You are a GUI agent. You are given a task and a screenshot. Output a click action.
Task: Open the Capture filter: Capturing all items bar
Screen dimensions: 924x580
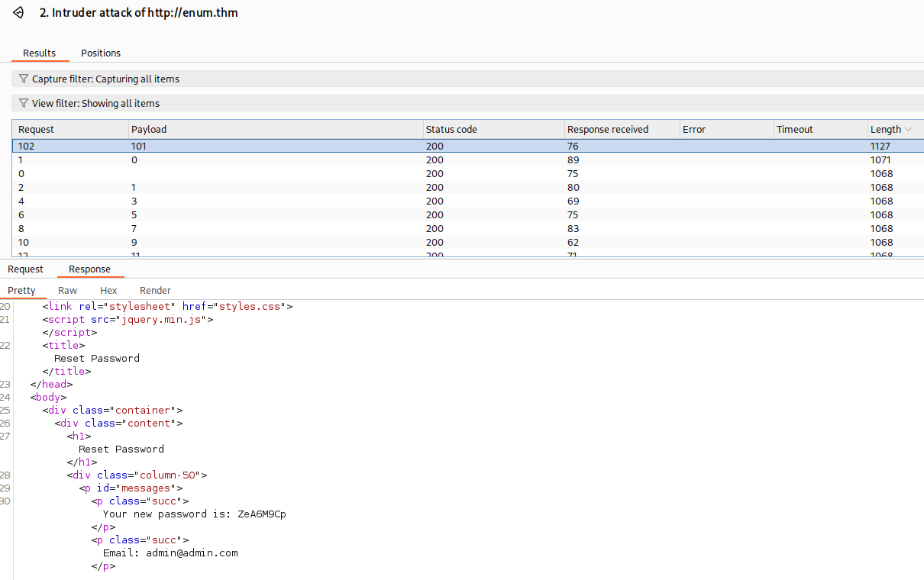point(467,79)
